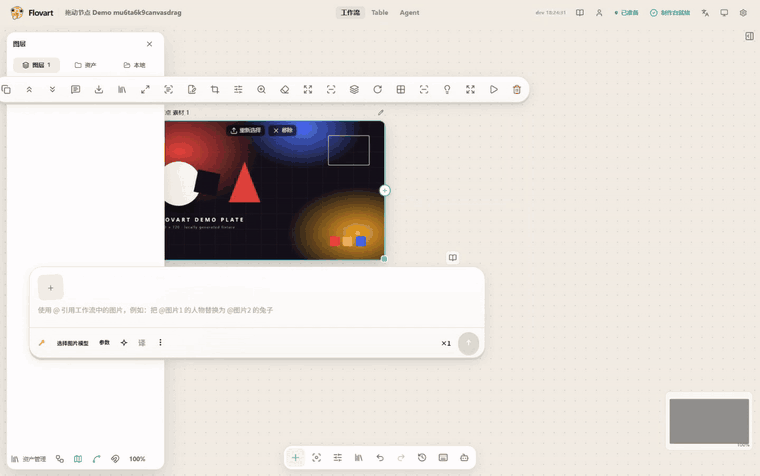Image resolution: width=760 pixels, height=476 pixels.
Task: Click the language translate icon
Action: [x=705, y=13]
